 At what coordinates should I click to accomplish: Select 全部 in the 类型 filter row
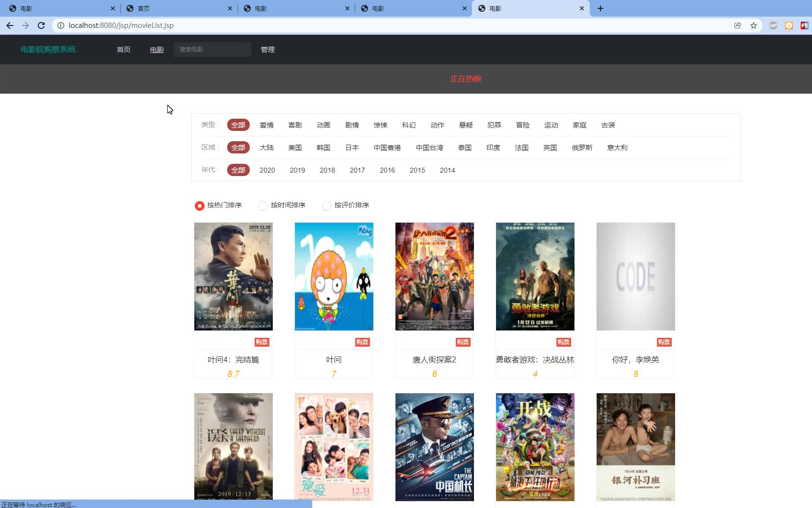coord(238,125)
